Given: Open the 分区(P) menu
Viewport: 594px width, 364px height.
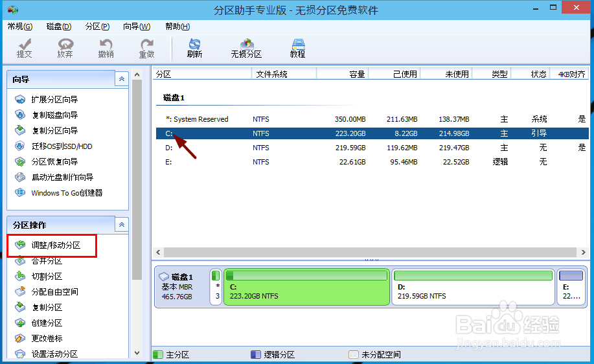Looking at the screenshot, I should point(97,27).
